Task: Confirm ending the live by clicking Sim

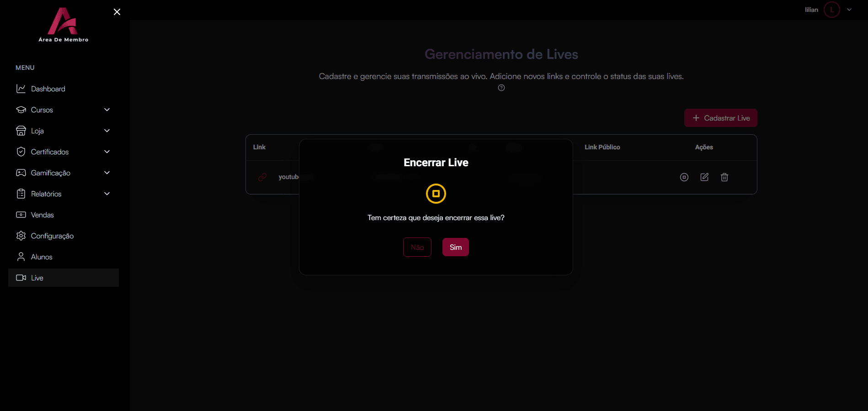Action: coord(455,247)
